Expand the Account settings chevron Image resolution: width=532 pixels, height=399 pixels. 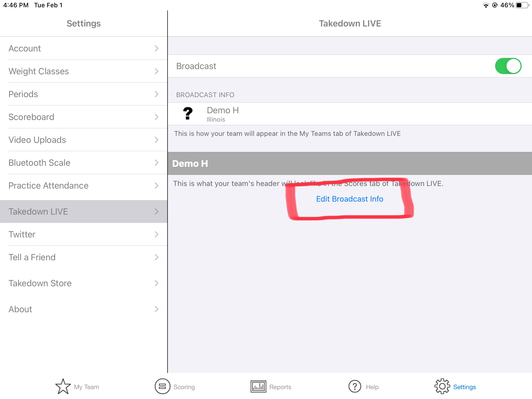point(156,48)
